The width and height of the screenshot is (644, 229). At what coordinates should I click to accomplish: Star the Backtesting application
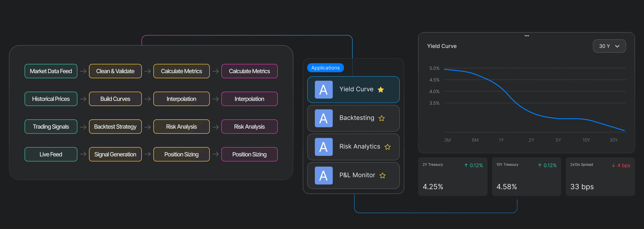coord(381,118)
